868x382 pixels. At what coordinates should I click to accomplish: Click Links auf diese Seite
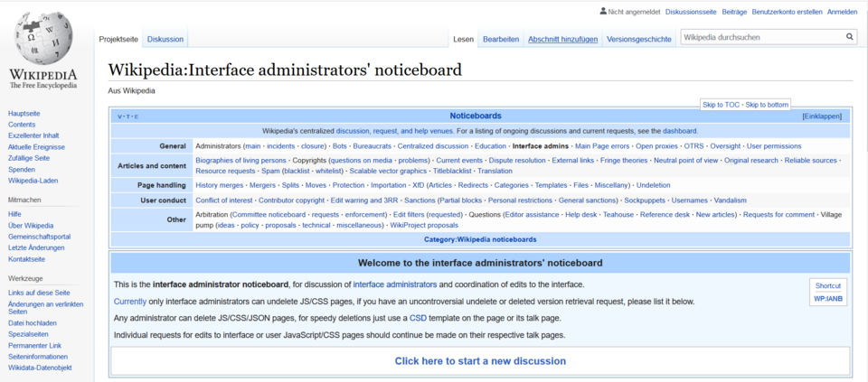(x=39, y=293)
